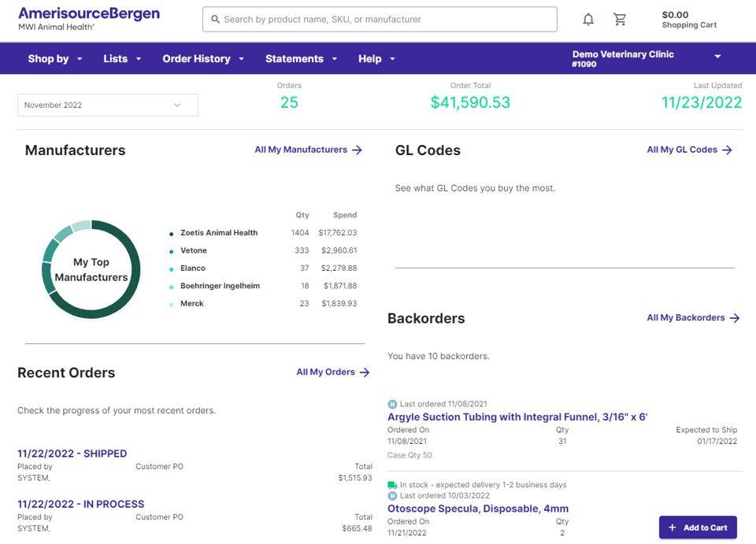This screenshot has height=544, width=756.
Task: Open Otoscope Specula Disposable 4mm link
Action: pos(477,509)
